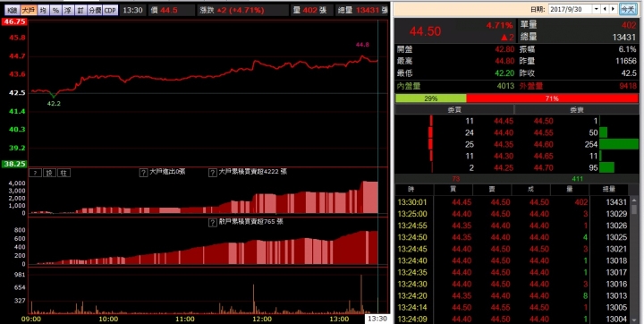Click the 13:30 time display in toolbar

click(132, 10)
